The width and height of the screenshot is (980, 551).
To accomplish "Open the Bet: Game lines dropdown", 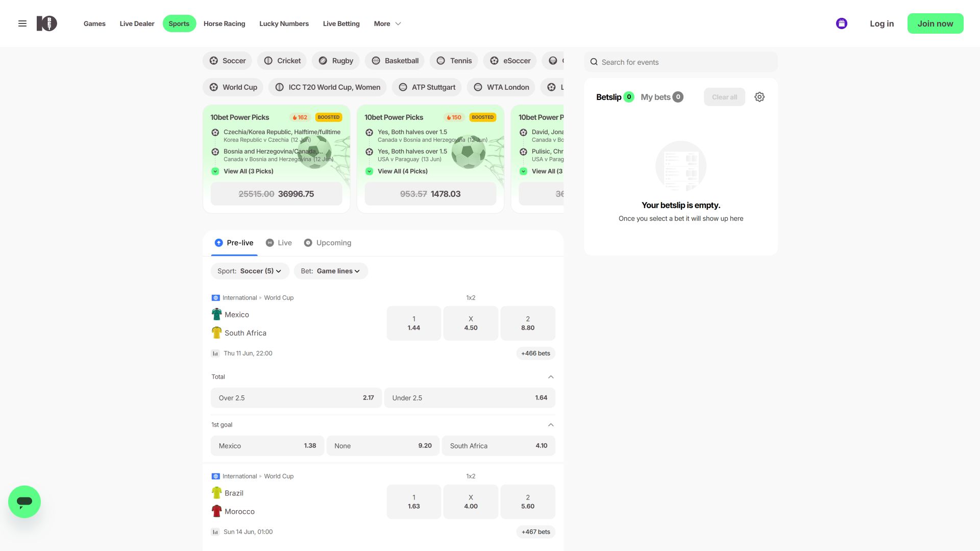I will 331,271.
